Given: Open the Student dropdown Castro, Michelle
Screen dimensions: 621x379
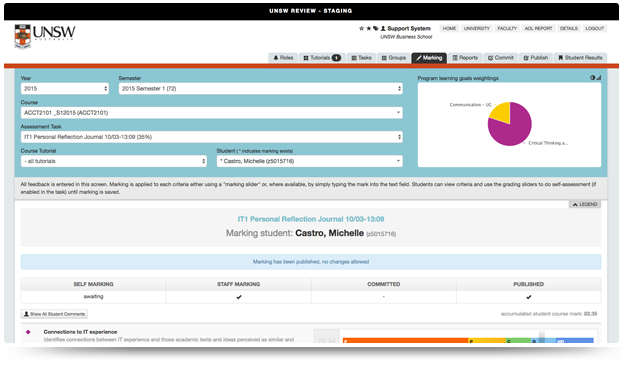Looking at the screenshot, I should pyautogui.click(x=310, y=161).
